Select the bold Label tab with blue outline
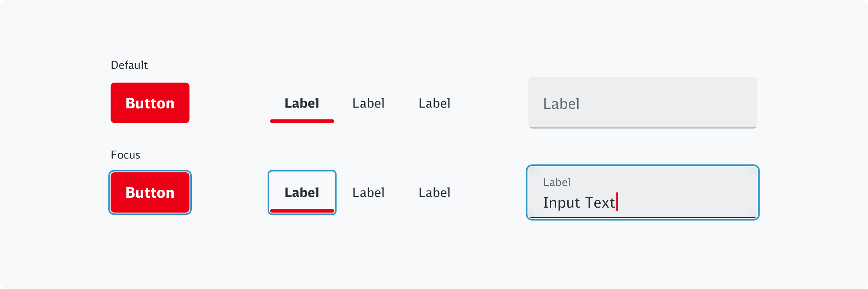This screenshot has width=868, height=289. coord(302,192)
